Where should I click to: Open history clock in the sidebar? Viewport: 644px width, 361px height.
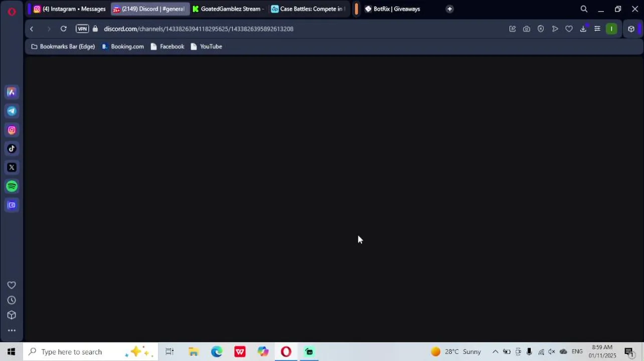(x=12, y=300)
